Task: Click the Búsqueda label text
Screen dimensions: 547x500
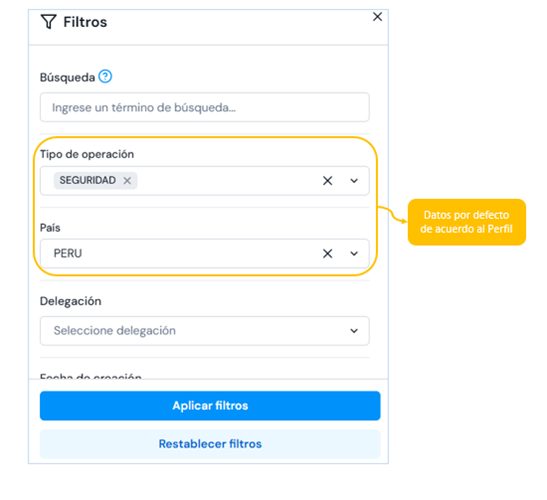Action: pos(67,77)
